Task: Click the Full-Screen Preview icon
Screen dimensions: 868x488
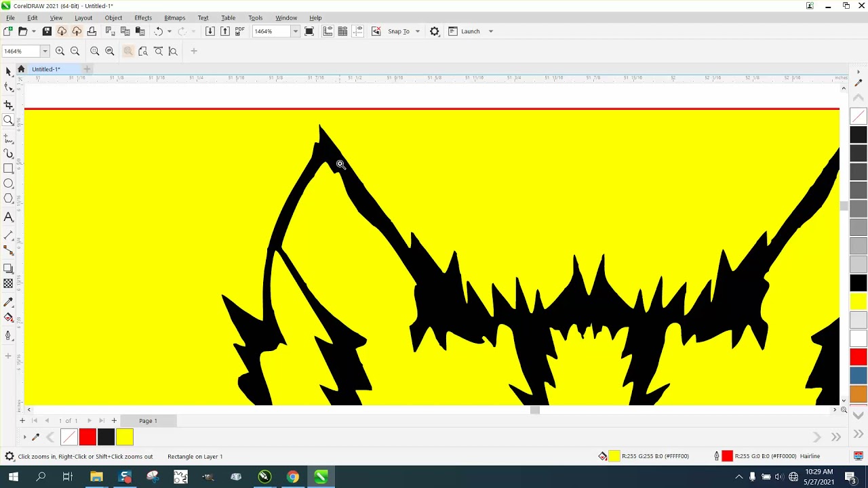Action: tap(309, 31)
